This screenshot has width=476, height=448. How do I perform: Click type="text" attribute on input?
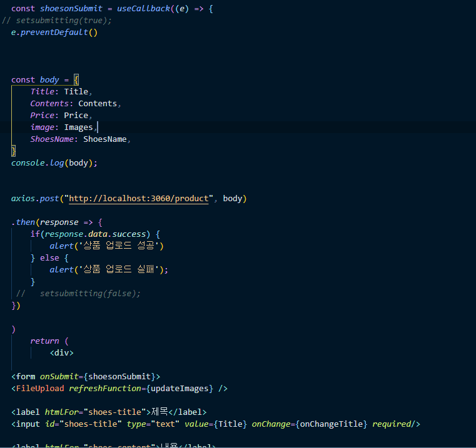[153, 424]
